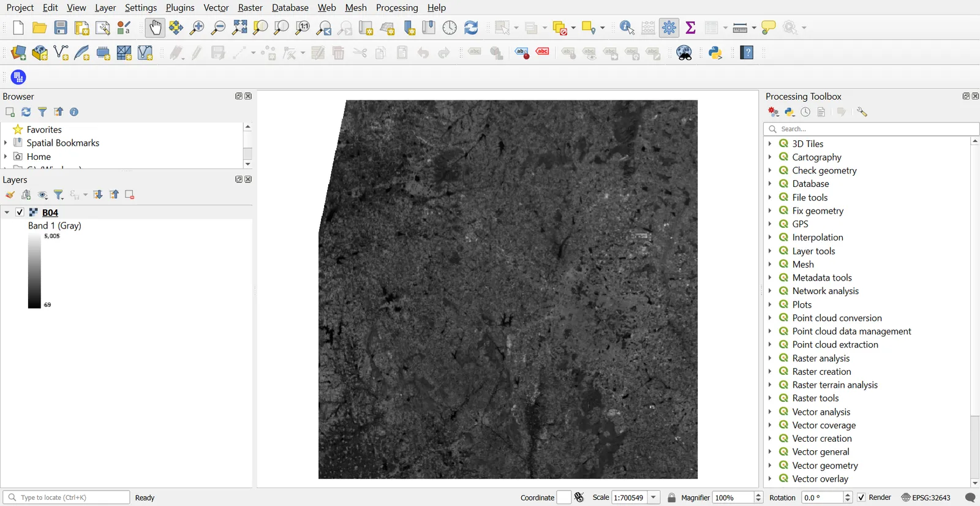Increase the Magnifier value stepper
This screenshot has width=980, height=506.
click(x=758, y=495)
